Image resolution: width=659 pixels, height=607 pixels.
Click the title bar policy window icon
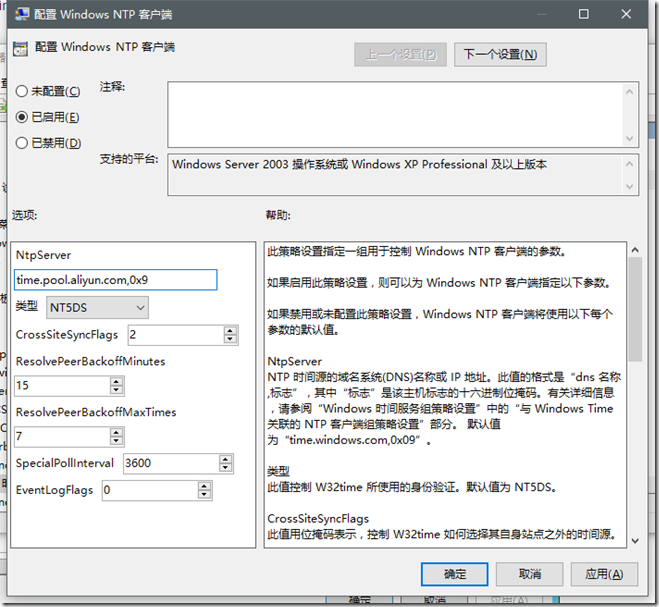click(21, 14)
